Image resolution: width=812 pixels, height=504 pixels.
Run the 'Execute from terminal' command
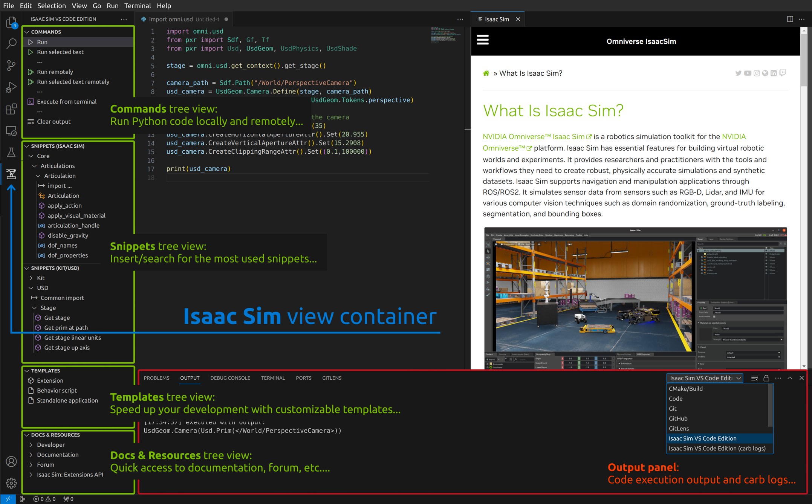[x=66, y=101]
